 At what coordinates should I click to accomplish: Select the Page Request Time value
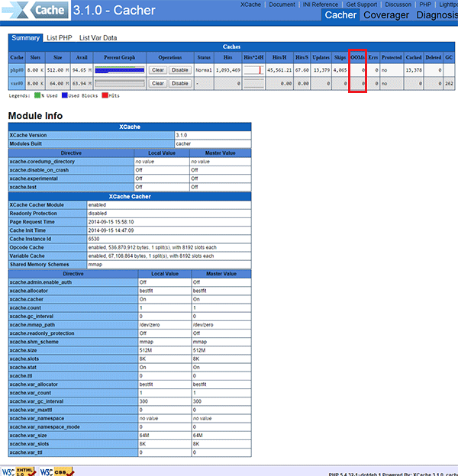pos(111,222)
